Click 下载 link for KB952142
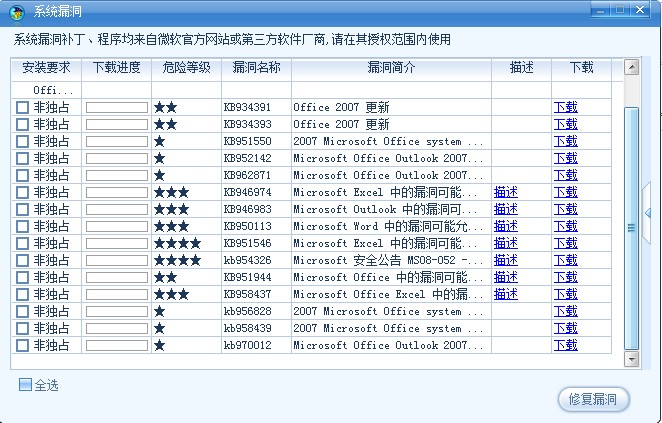This screenshot has width=662, height=423. (565, 158)
